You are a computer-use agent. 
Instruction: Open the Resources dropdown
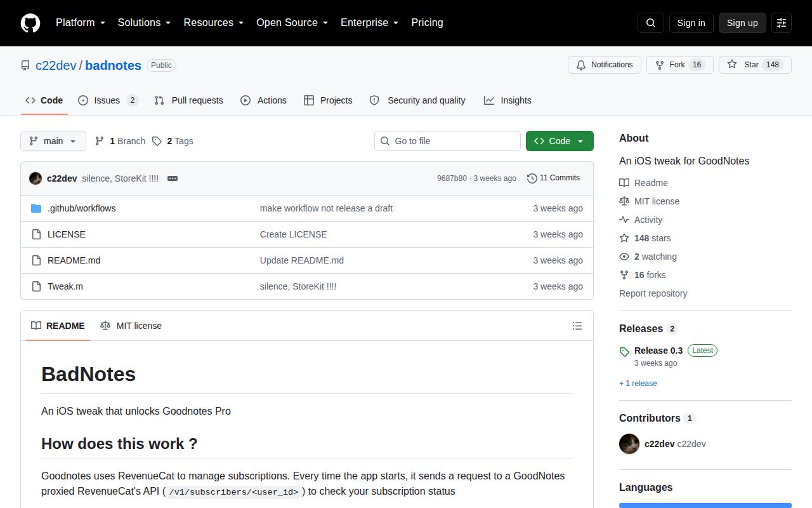point(214,23)
